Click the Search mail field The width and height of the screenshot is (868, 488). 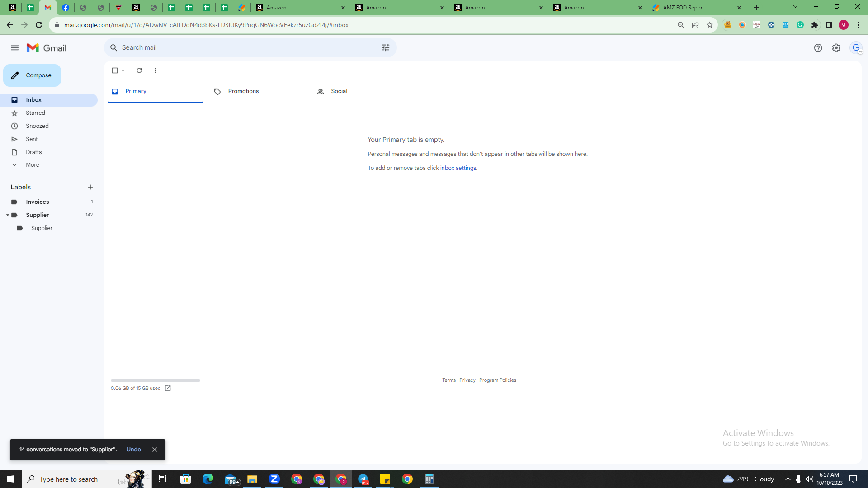(250, 47)
